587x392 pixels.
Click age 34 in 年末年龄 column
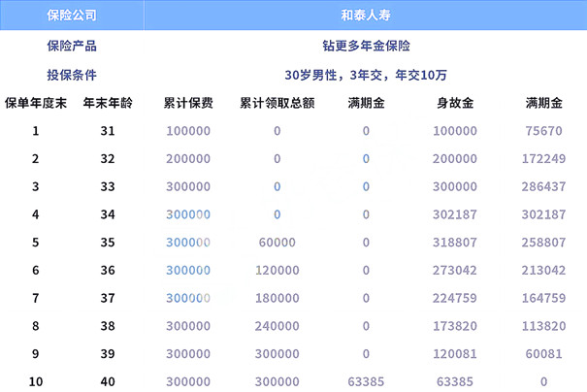(108, 214)
